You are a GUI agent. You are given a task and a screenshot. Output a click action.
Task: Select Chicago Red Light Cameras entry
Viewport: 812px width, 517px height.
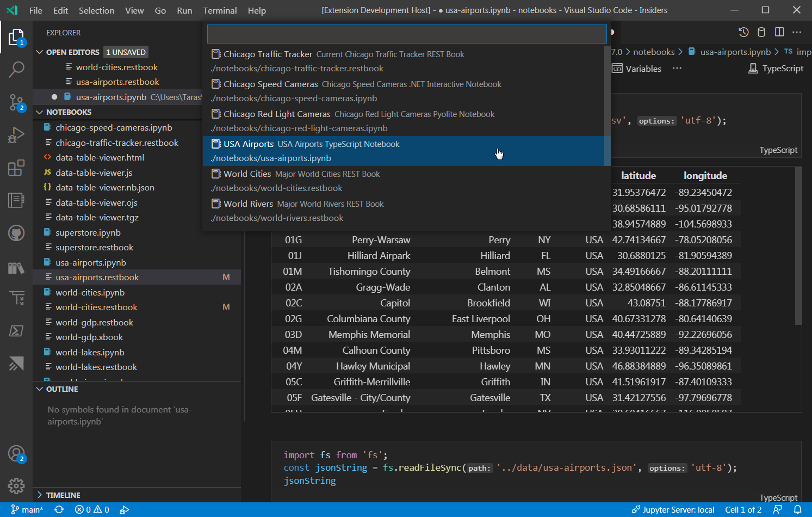click(404, 121)
